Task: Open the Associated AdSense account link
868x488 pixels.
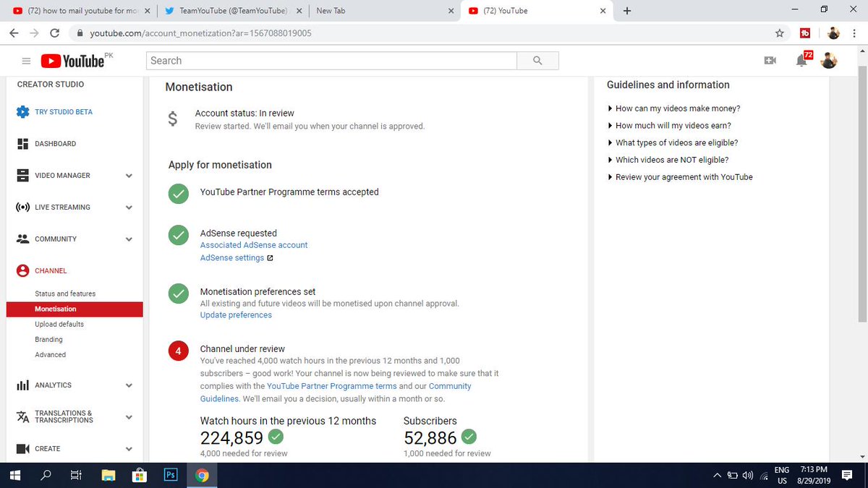Action: click(254, 245)
